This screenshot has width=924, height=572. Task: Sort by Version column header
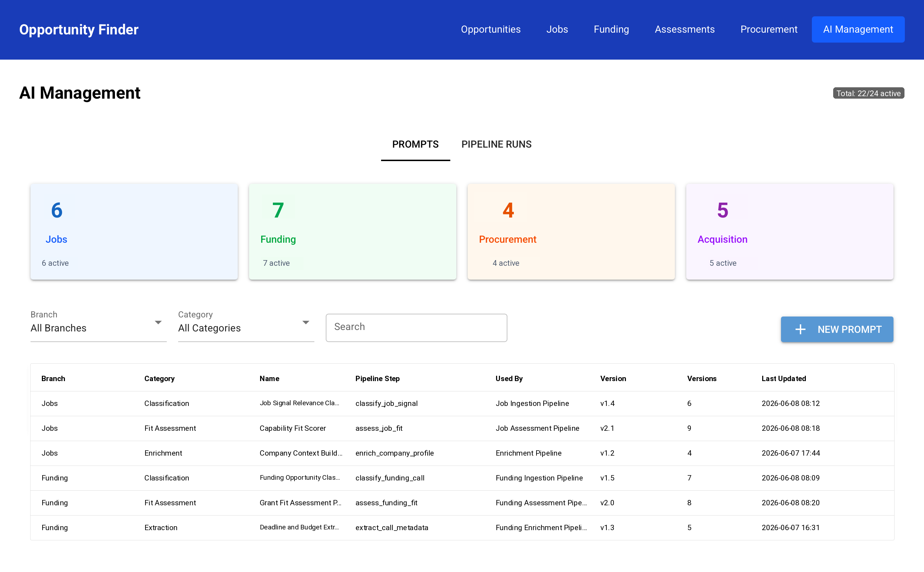(613, 379)
